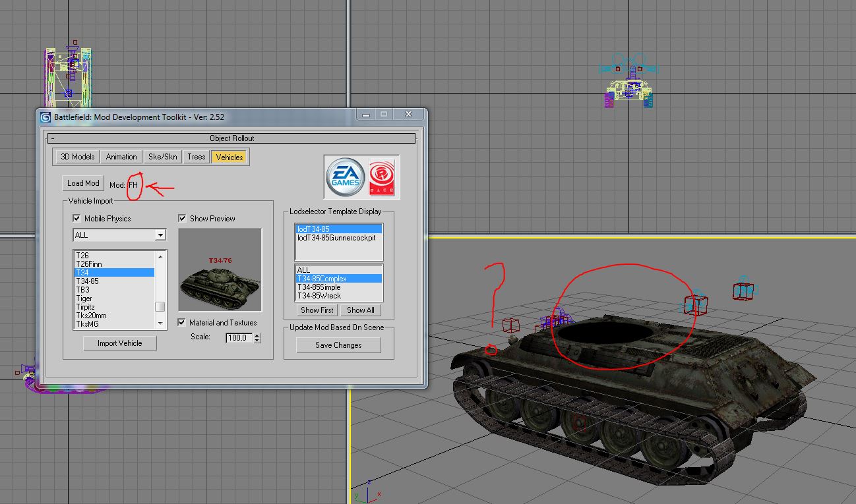Click the EA Games logo

tap(345, 177)
